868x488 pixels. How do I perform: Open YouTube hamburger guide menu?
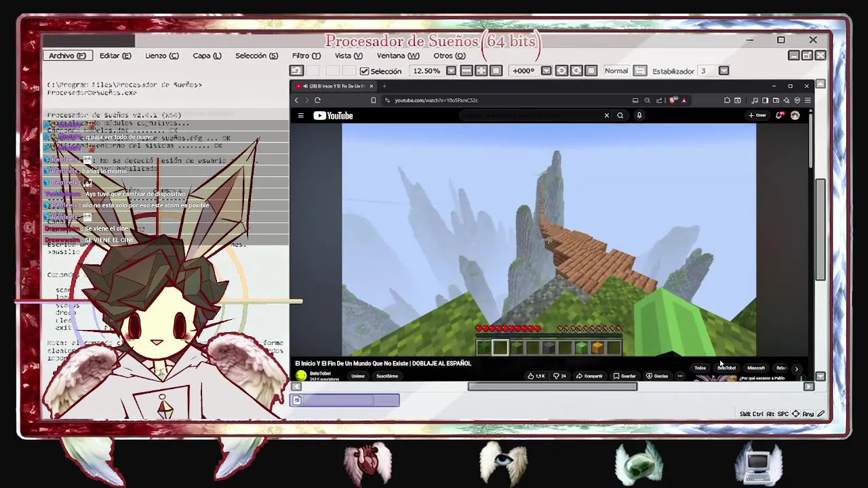pyautogui.click(x=300, y=115)
